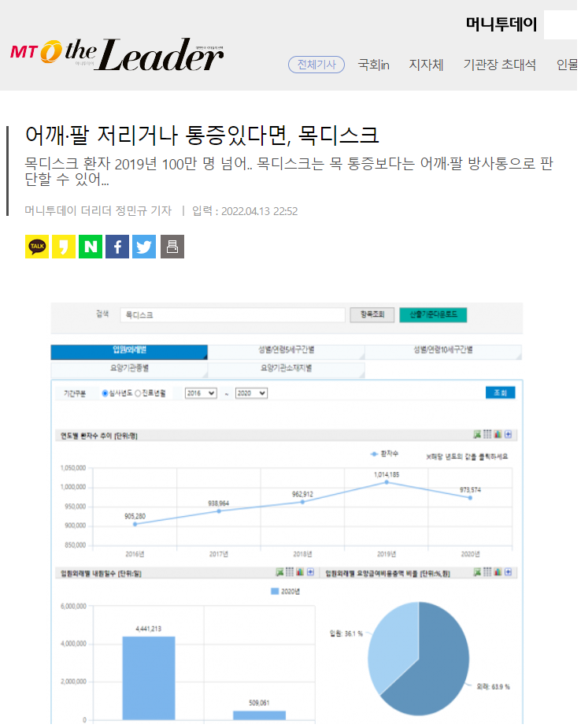
Task: Open the 국회in menu
Action: coord(374,65)
